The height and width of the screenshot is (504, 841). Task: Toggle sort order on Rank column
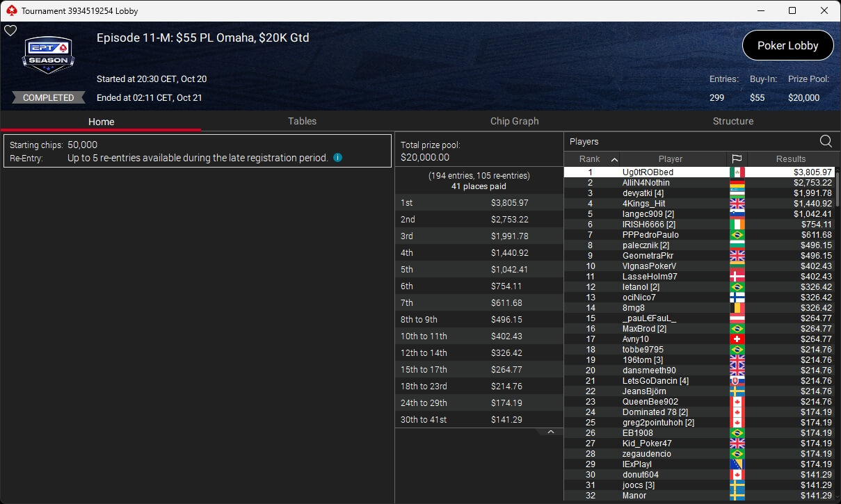(591, 159)
